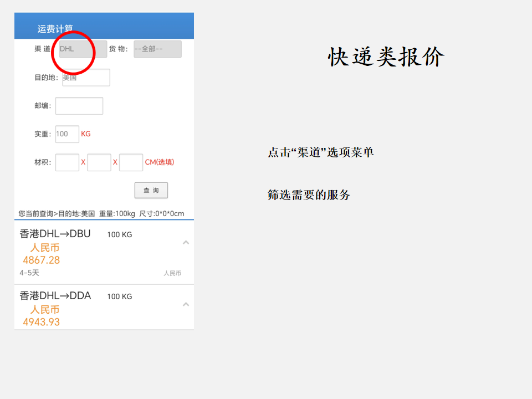Click the 快递类报价 slide heading
Image resolution: width=532 pixels, height=399 pixels.
pos(386,57)
